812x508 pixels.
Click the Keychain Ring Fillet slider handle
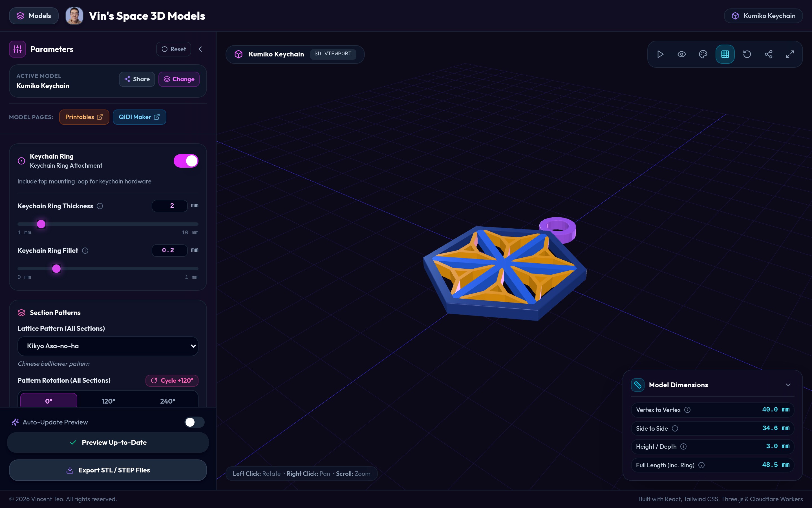[56, 269]
